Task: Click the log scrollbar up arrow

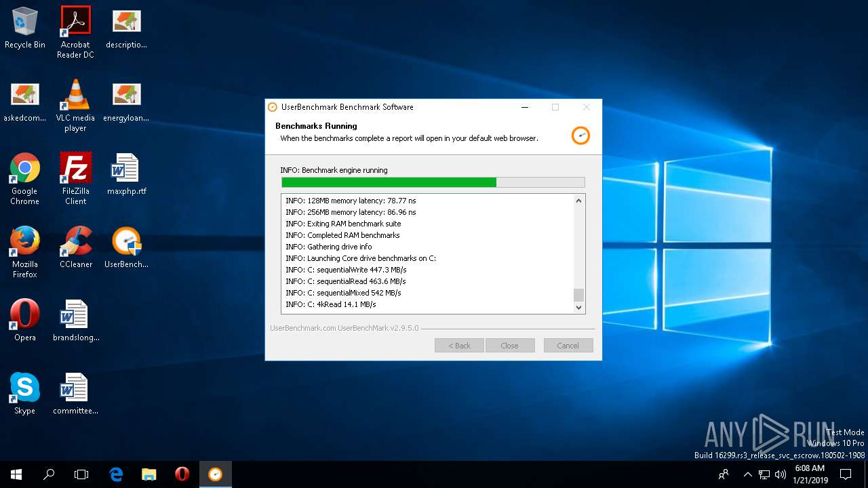Action: coord(578,201)
